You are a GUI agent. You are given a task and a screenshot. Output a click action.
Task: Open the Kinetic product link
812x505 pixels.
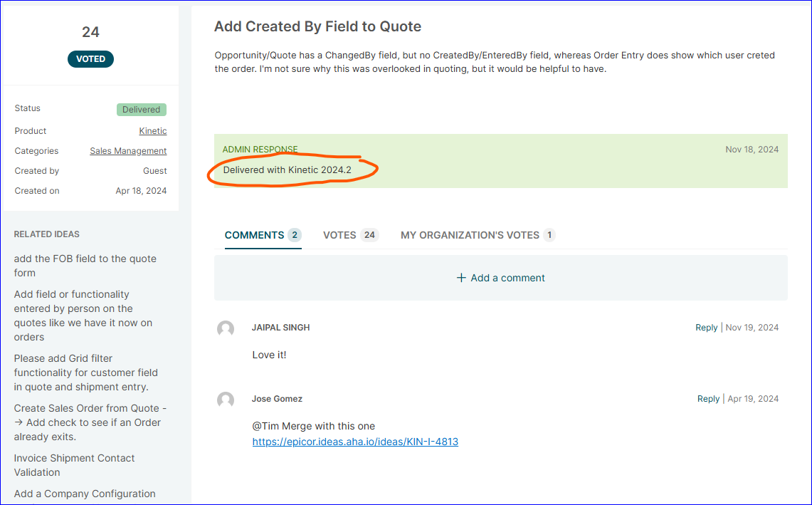153,130
